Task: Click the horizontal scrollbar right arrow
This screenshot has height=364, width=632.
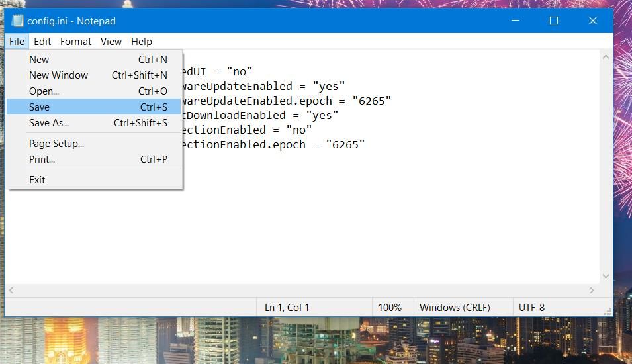Action: click(592, 291)
